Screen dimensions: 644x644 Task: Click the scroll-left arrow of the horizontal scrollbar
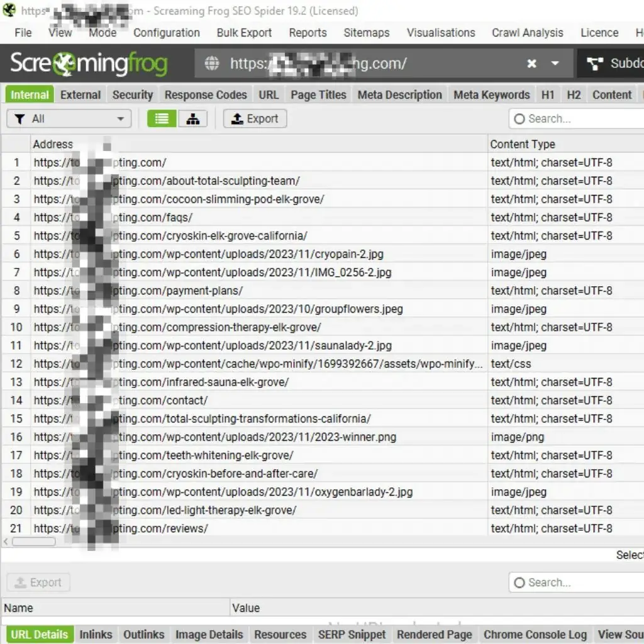[6, 541]
